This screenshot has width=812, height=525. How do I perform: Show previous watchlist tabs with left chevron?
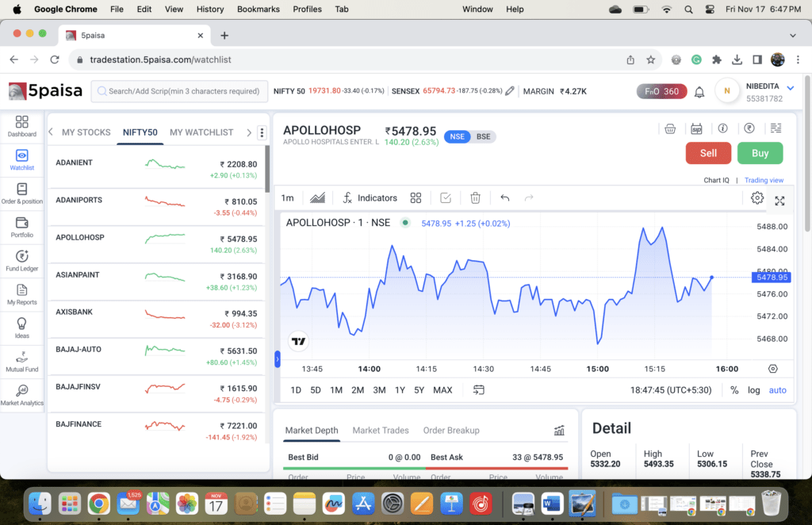(51, 132)
